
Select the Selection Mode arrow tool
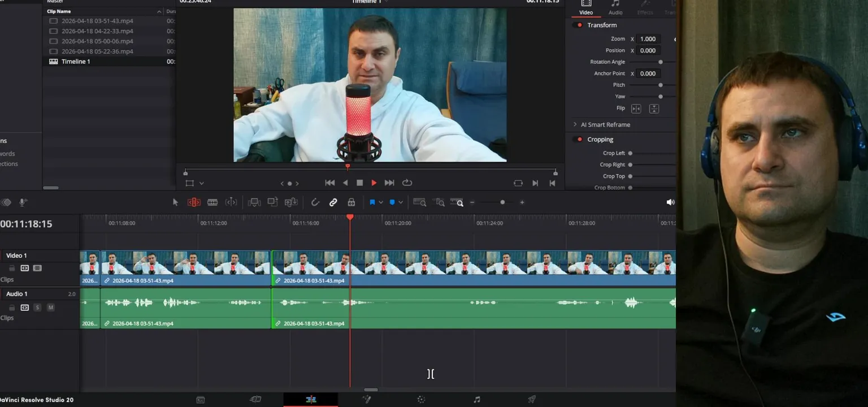tap(175, 202)
